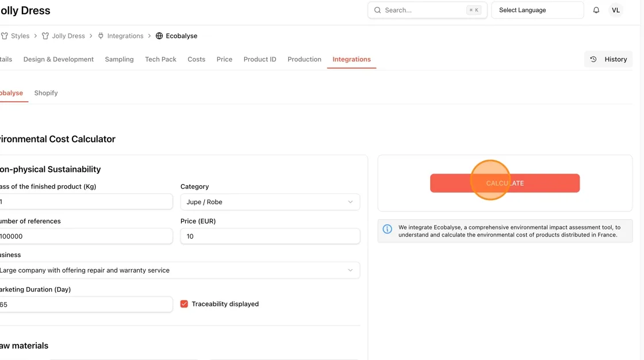644x360 pixels.
Task: Open the Sampling tab
Action: (119, 59)
